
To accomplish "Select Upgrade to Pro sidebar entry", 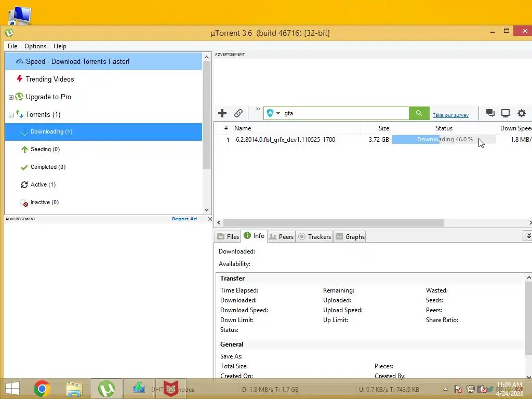I will (48, 97).
